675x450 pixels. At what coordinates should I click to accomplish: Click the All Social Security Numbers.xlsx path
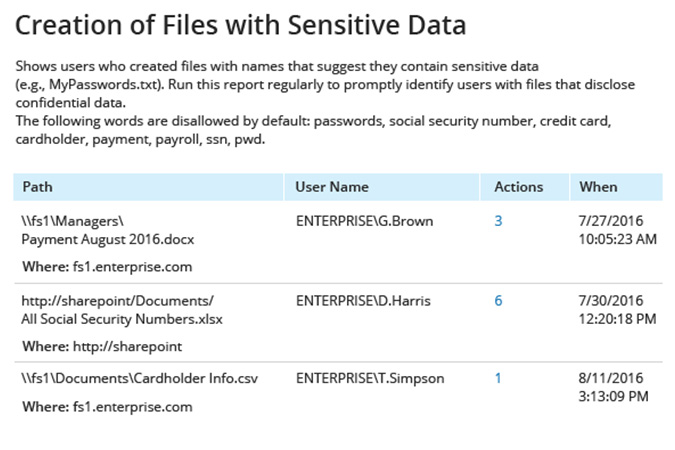tap(122, 310)
